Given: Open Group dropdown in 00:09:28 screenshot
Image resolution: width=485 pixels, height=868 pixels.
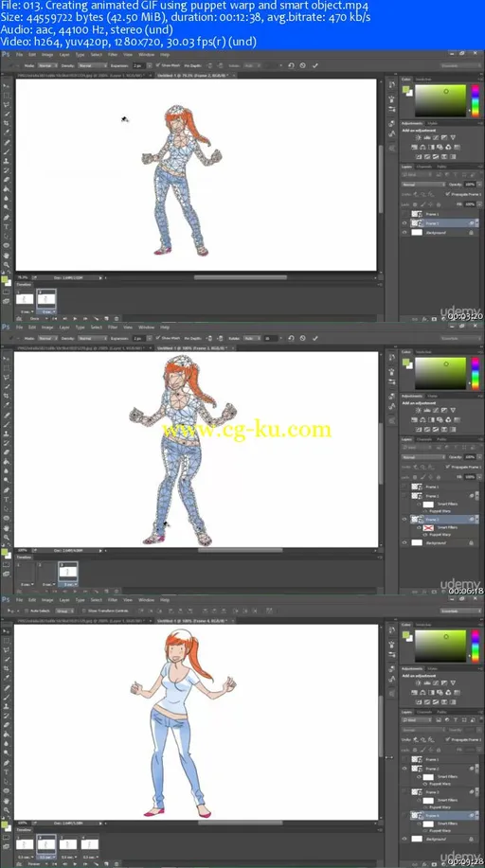Looking at the screenshot, I should point(64,611).
